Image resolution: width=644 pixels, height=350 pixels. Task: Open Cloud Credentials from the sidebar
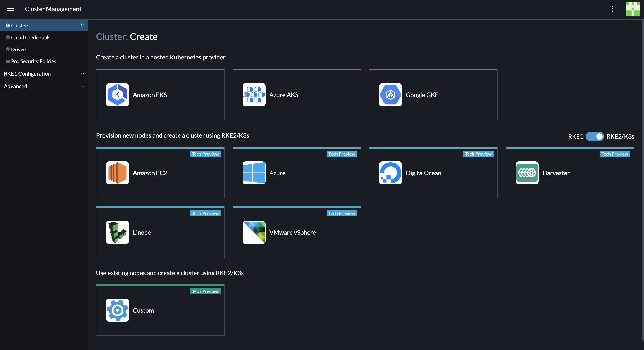click(x=31, y=37)
